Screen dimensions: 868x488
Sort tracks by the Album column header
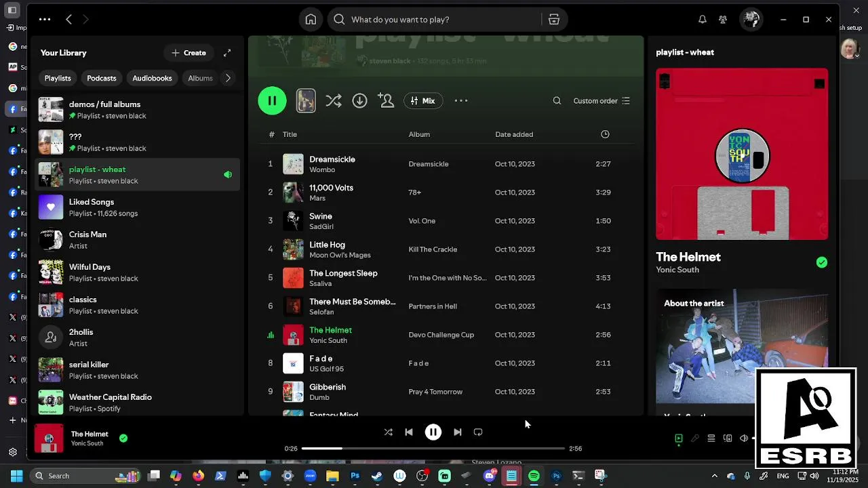click(419, 134)
